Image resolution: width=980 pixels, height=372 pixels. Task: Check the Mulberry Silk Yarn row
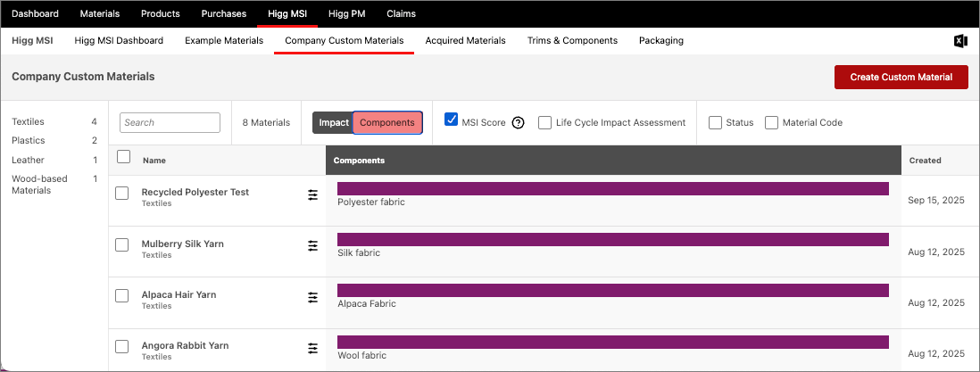[122, 245]
